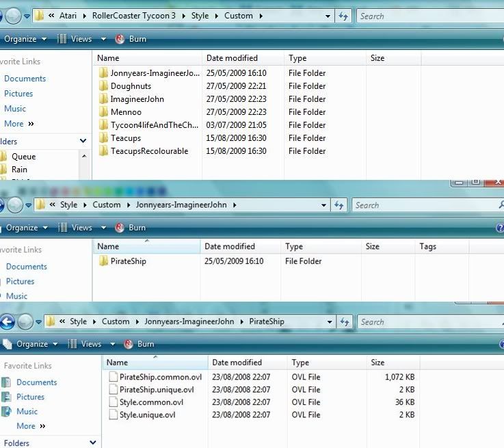
Task: Open Pictures link in top window
Action: pyautogui.click(x=18, y=94)
